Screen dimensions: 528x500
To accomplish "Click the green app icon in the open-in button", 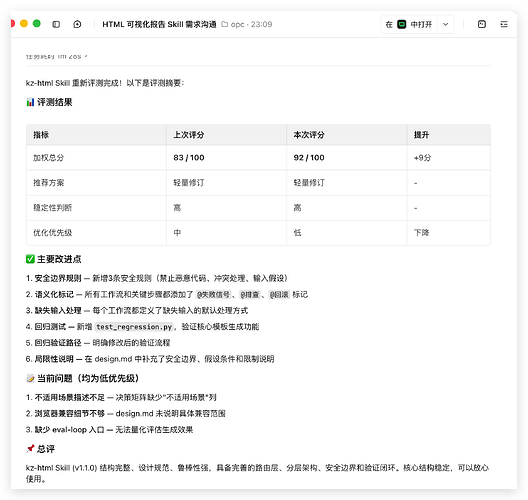I will tap(402, 24).
